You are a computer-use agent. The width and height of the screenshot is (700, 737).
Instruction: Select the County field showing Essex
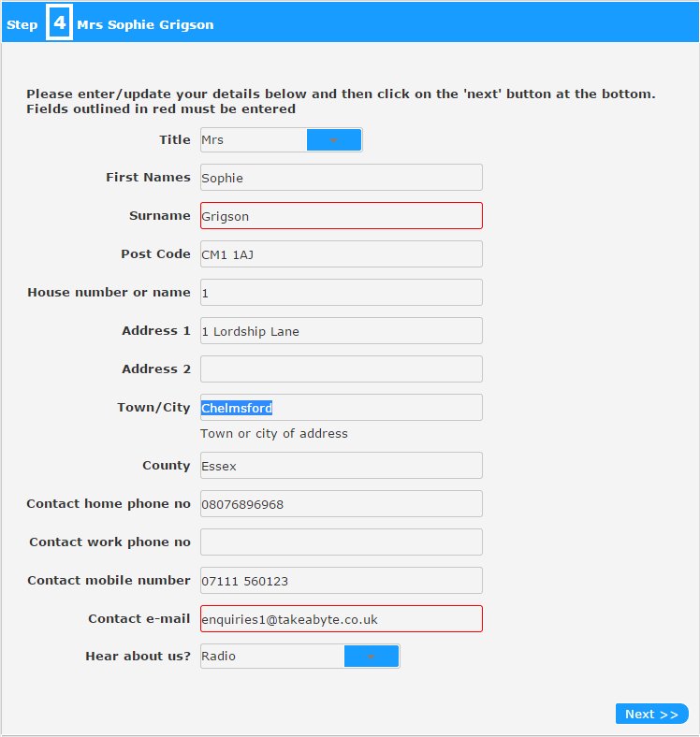pyautogui.click(x=341, y=466)
